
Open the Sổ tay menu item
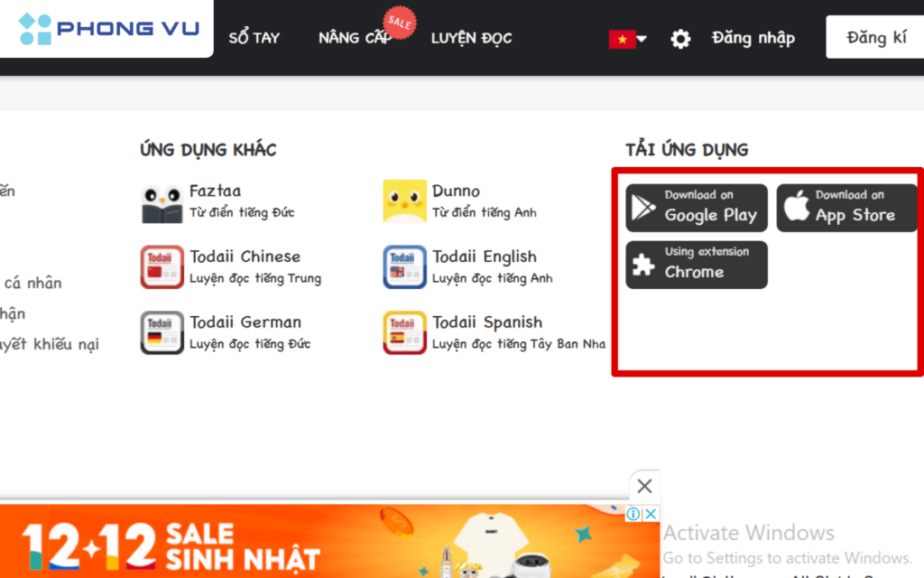(x=254, y=38)
